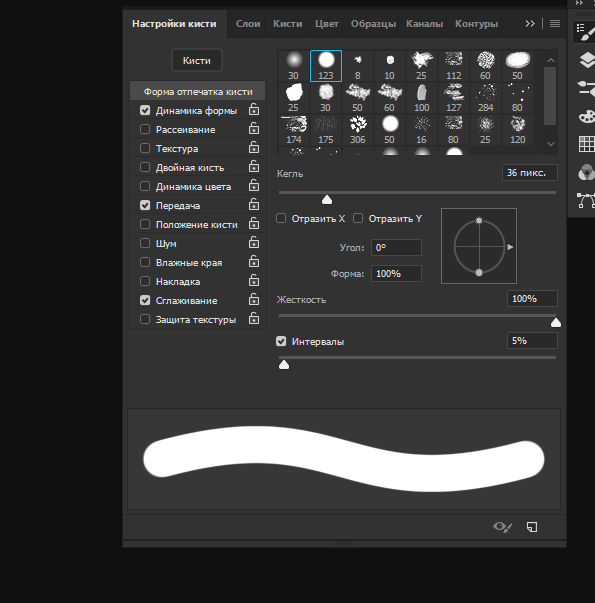Select the brush tip labeled 306
The height and width of the screenshot is (603, 595).
[358, 130]
